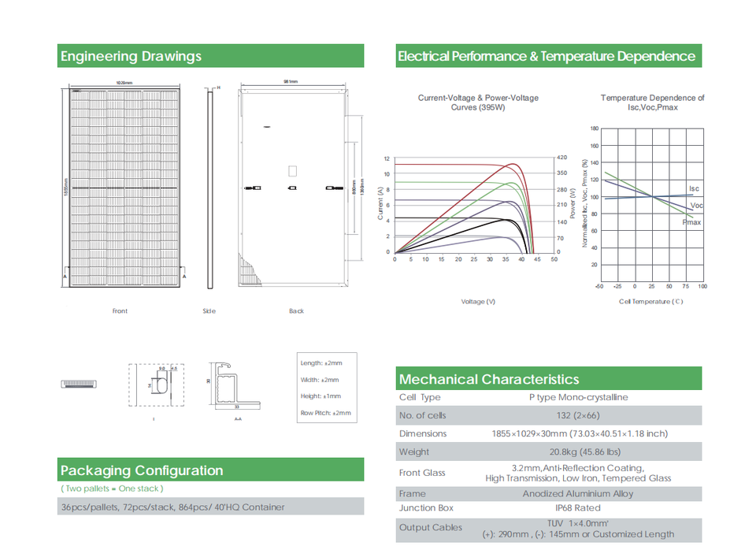Click the "981mm" dimension above back drawing
This screenshot has height=550, width=756.
pyautogui.click(x=291, y=82)
